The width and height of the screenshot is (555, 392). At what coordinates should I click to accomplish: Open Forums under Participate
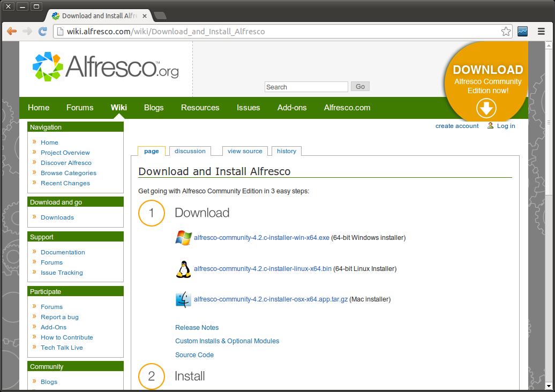coord(51,307)
